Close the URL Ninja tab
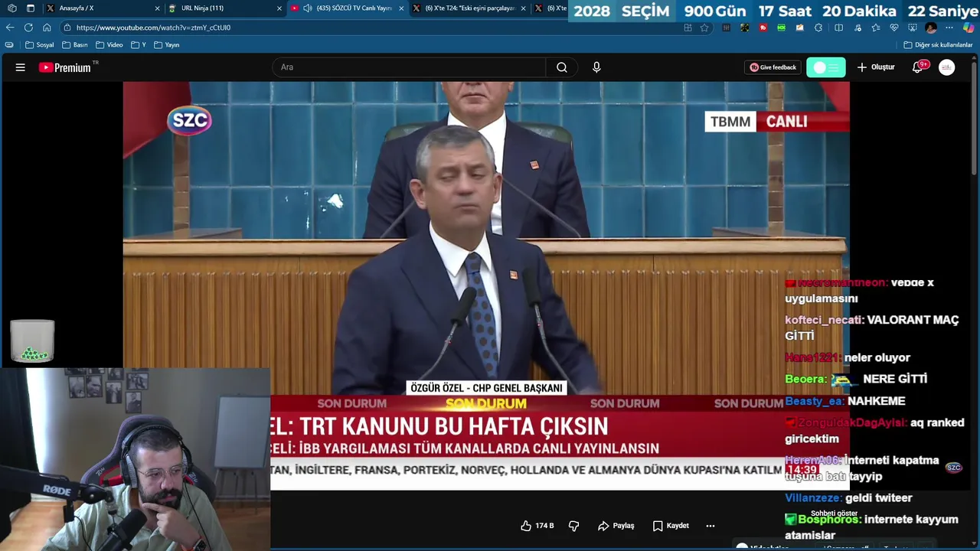 (279, 8)
